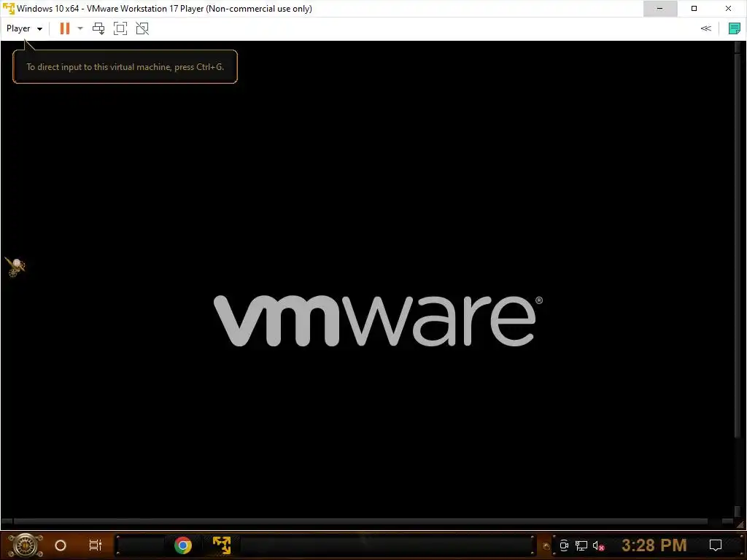The width and height of the screenshot is (747, 560).
Task: Click the VMware icon in the title bar
Action: coord(9,9)
